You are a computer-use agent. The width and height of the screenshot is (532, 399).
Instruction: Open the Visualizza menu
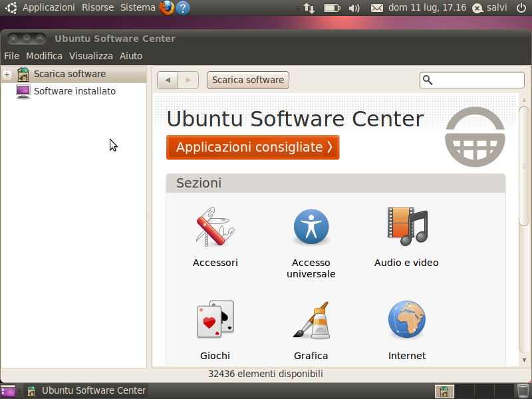pos(91,56)
